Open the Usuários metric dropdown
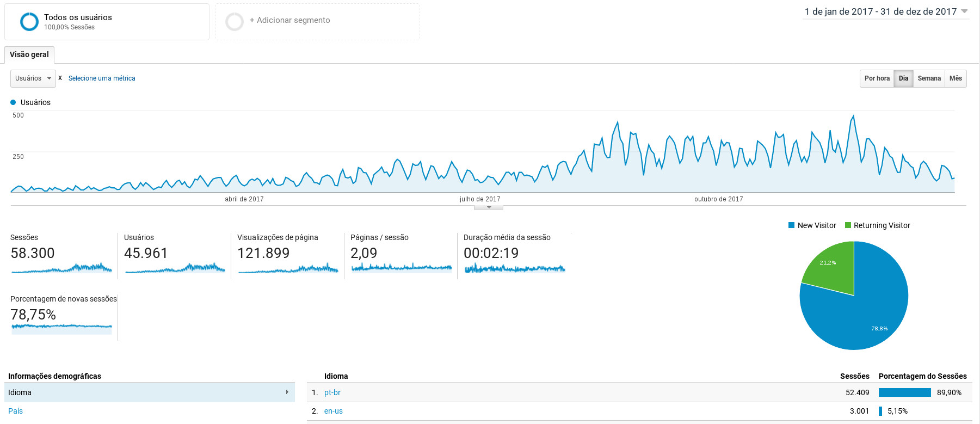This screenshot has width=980, height=424. point(33,78)
